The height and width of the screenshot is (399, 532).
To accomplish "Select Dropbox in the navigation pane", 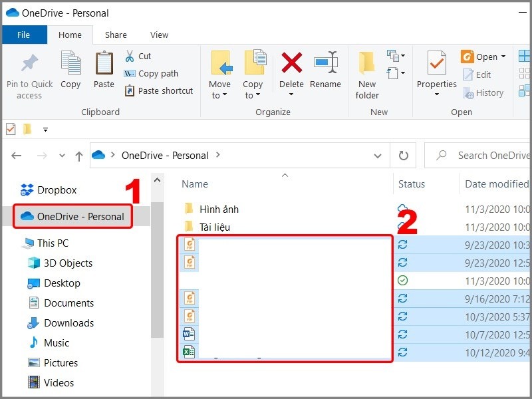I will pos(49,190).
